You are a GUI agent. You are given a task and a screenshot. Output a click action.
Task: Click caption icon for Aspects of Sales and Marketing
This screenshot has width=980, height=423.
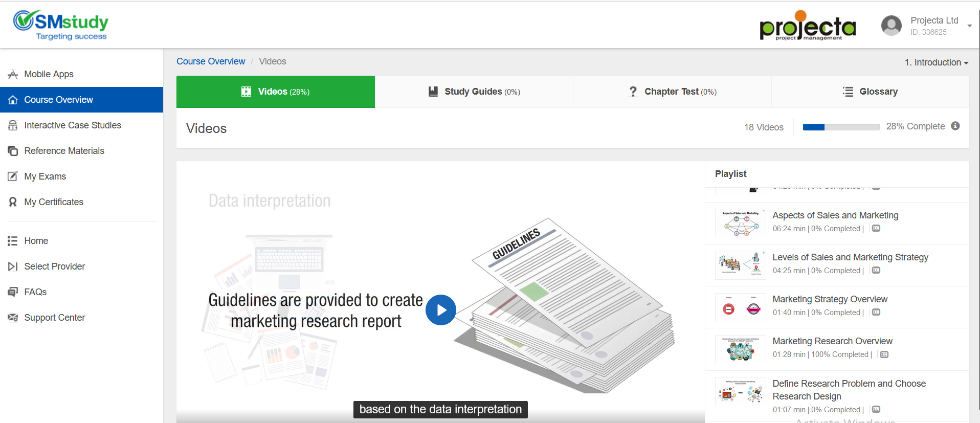click(876, 229)
